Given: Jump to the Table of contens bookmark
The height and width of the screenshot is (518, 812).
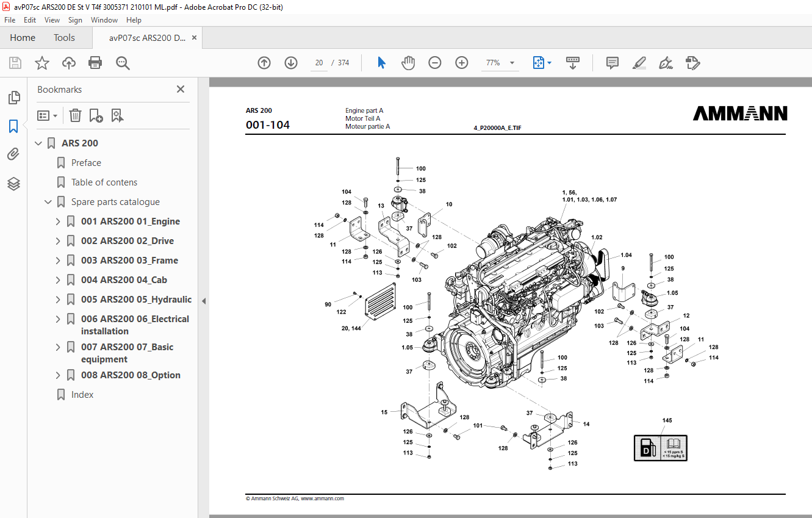Looking at the screenshot, I should tap(104, 182).
